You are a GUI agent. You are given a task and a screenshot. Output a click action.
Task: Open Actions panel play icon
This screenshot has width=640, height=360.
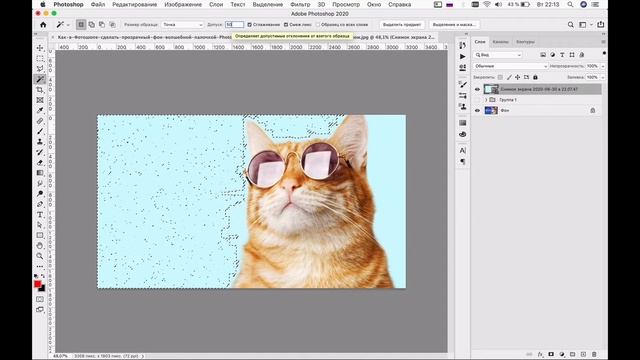click(462, 56)
